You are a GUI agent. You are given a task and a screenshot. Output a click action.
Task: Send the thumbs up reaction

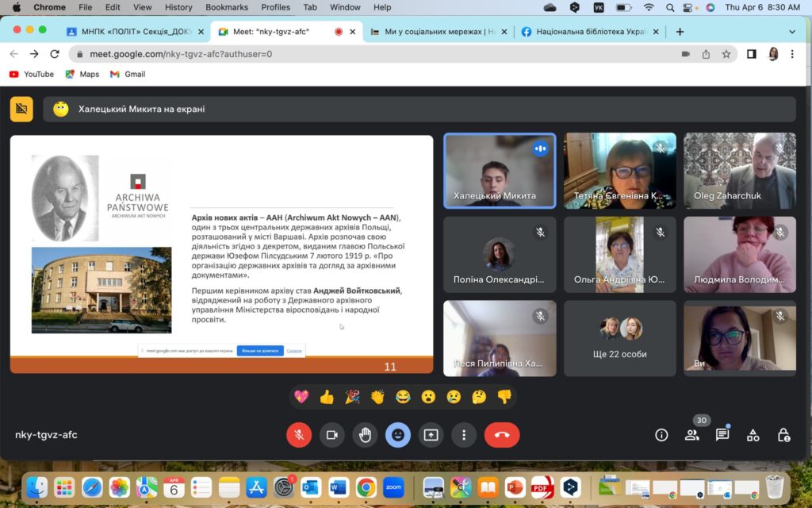tap(327, 397)
